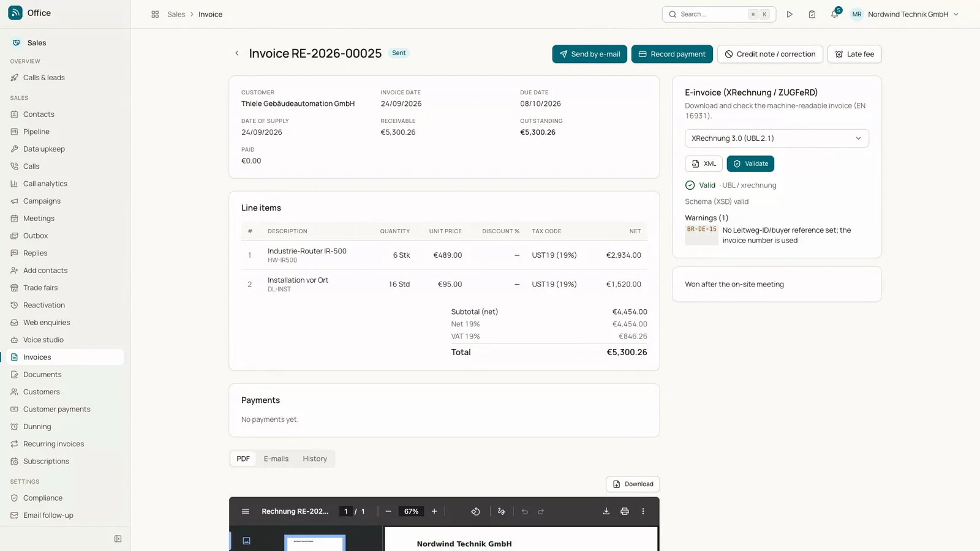980x551 pixels.
Task: Add a Late fee
Action: click(x=854, y=54)
